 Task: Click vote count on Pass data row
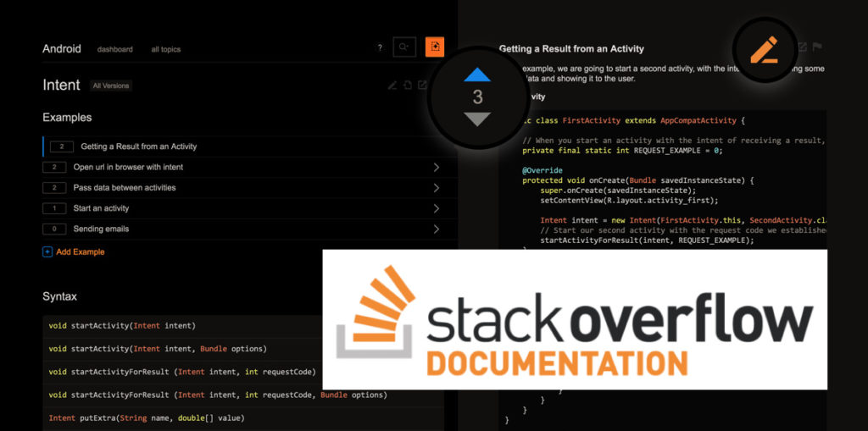[x=55, y=188]
